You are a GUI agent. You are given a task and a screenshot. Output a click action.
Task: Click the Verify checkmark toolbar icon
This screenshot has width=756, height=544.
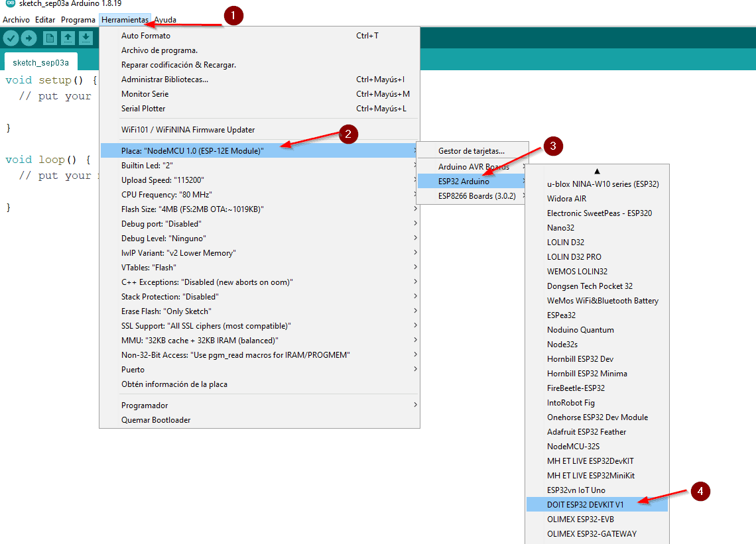(x=11, y=38)
